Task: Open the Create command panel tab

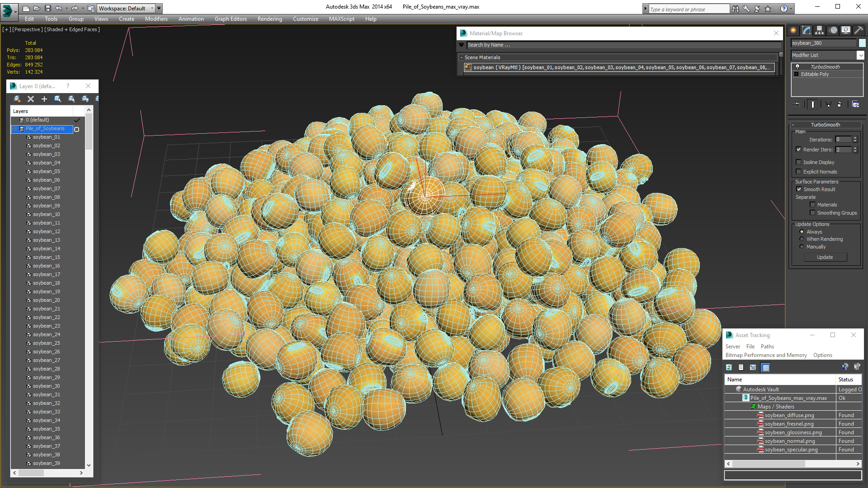Action: point(793,30)
